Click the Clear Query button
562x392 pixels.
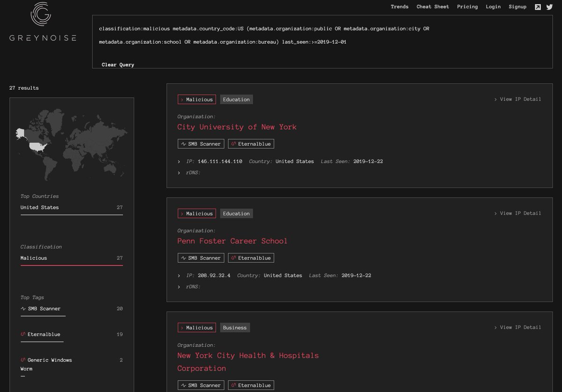[x=118, y=65]
